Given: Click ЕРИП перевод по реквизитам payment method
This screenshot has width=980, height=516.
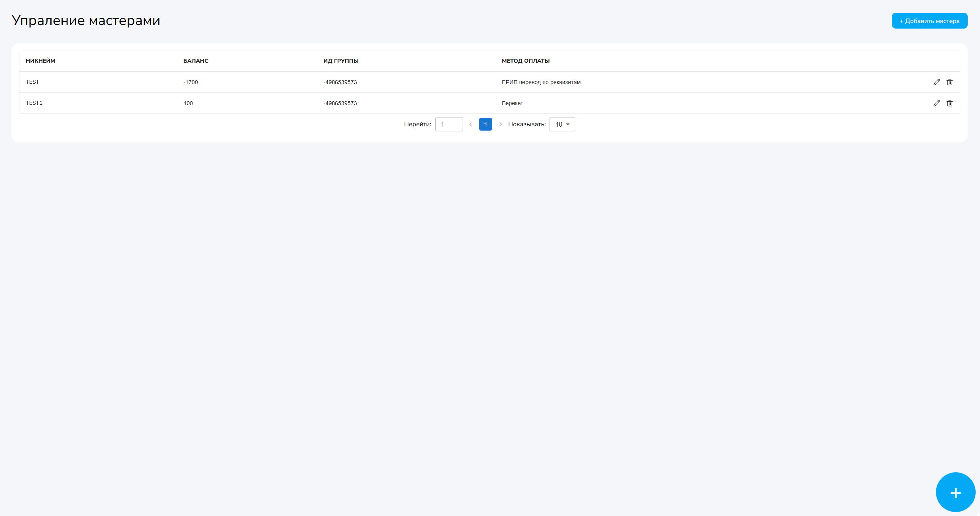Looking at the screenshot, I should point(541,82).
